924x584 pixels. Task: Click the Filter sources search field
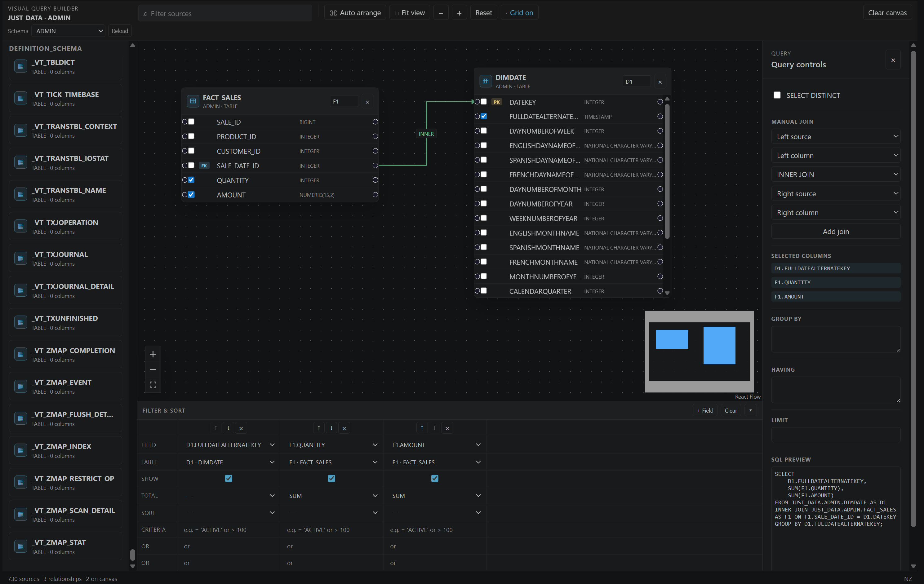225,13
